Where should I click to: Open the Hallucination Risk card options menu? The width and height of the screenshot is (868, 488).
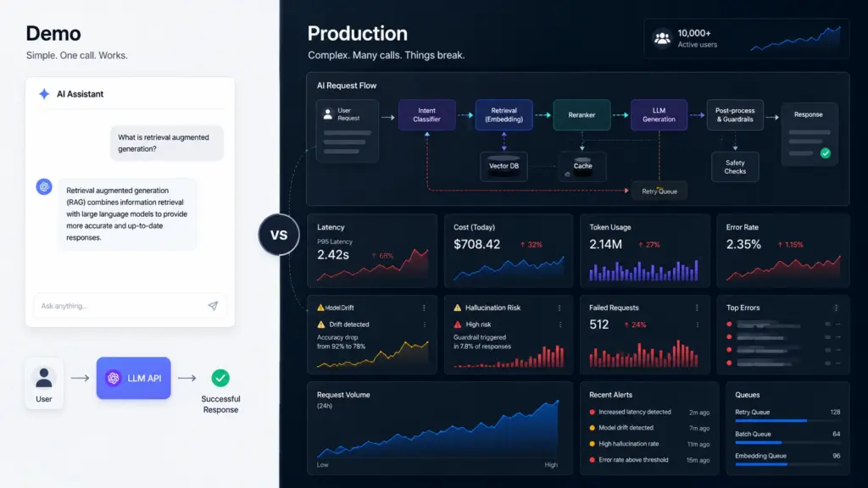coord(559,308)
